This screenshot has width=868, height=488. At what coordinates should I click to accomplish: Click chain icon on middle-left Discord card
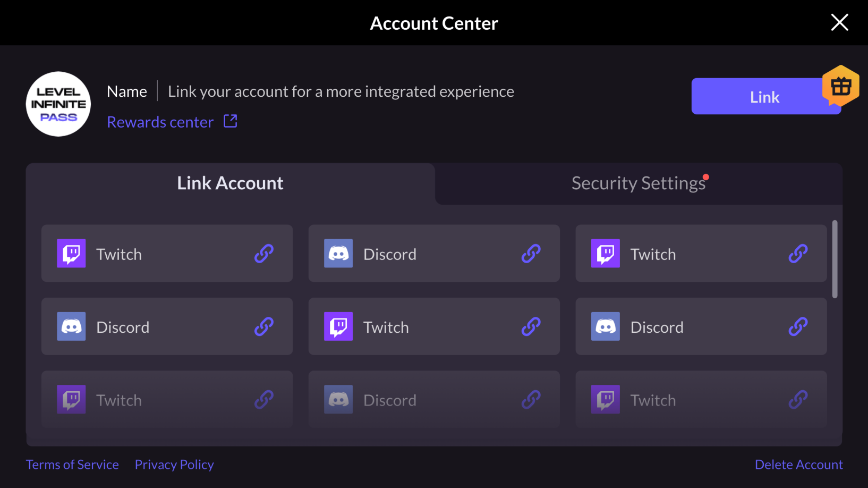[x=263, y=326]
